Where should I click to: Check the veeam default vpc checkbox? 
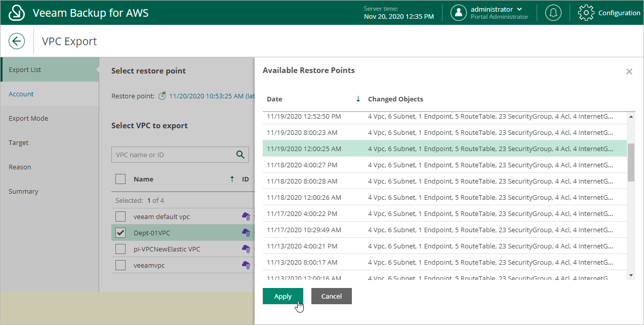[120, 216]
